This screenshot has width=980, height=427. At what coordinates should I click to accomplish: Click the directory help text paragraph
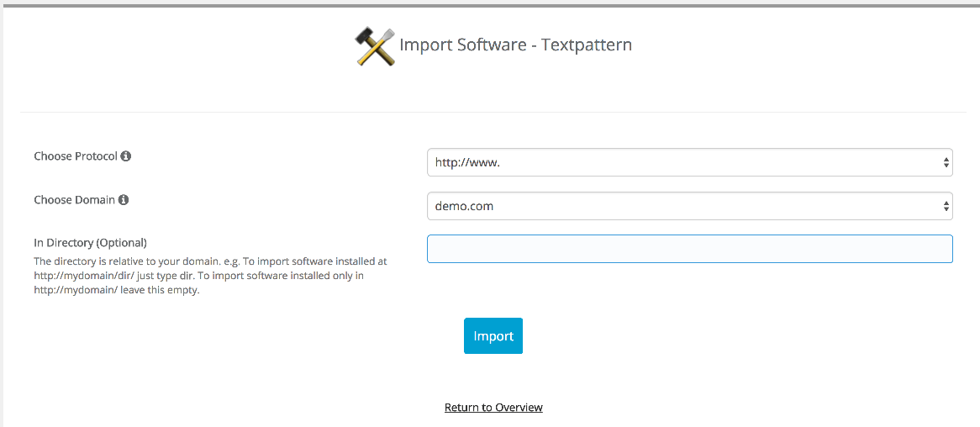[x=210, y=275]
